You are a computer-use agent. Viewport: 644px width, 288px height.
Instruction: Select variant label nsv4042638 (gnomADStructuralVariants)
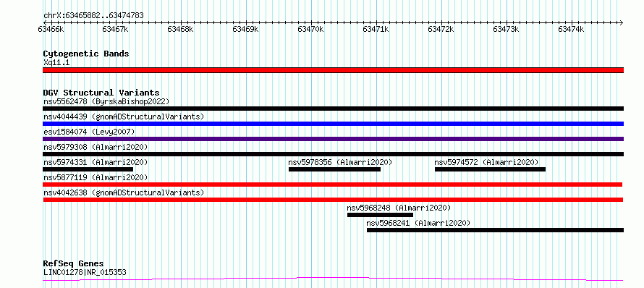tap(124, 192)
